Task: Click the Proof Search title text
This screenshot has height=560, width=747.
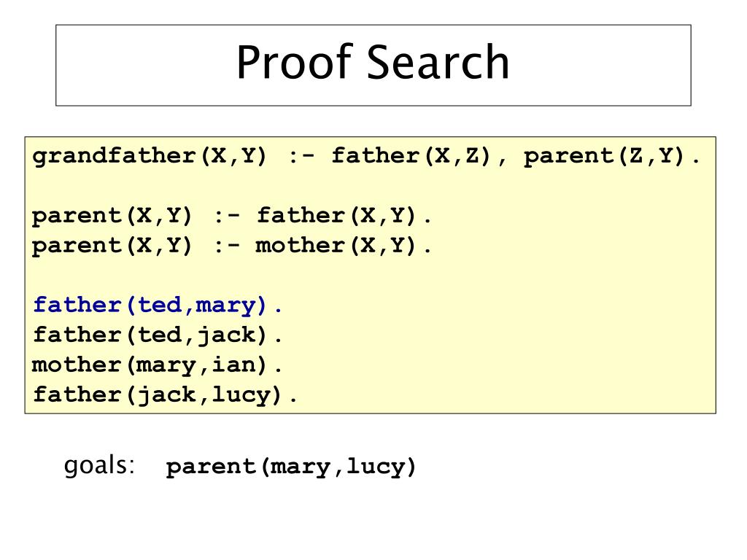Action: tap(373, 63)
